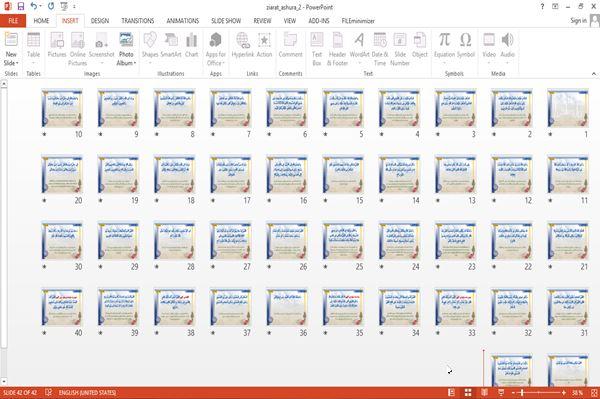Open Header & Footer settings
This screenshot has height=399, width=600.
(x=337, y=49)
